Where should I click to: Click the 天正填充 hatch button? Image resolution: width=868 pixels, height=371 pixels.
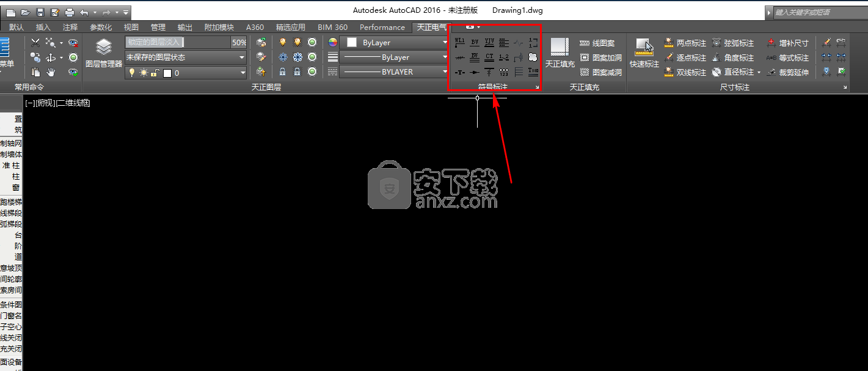coord(560,53)
